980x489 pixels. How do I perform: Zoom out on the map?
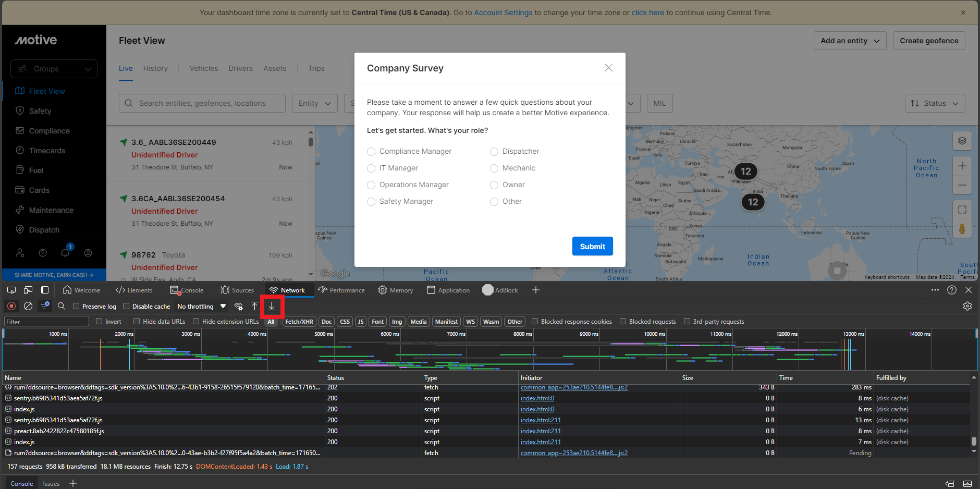(962, 185)
